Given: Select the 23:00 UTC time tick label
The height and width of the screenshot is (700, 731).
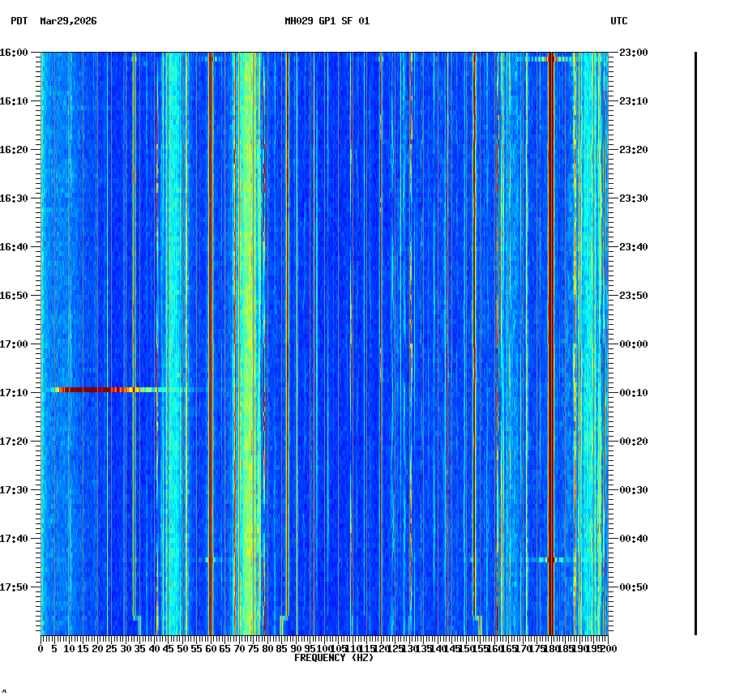Looking at the screenshot, I should tap(631, 53).
